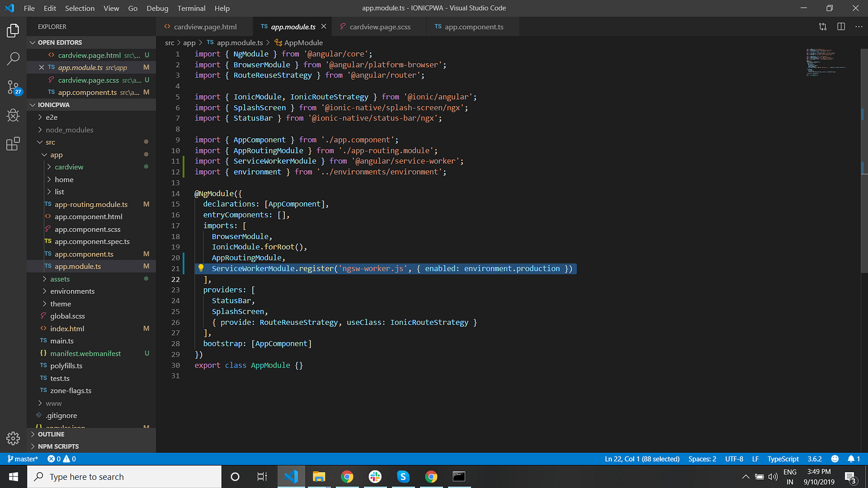Expand the node_modules folder

coord(69,130)
